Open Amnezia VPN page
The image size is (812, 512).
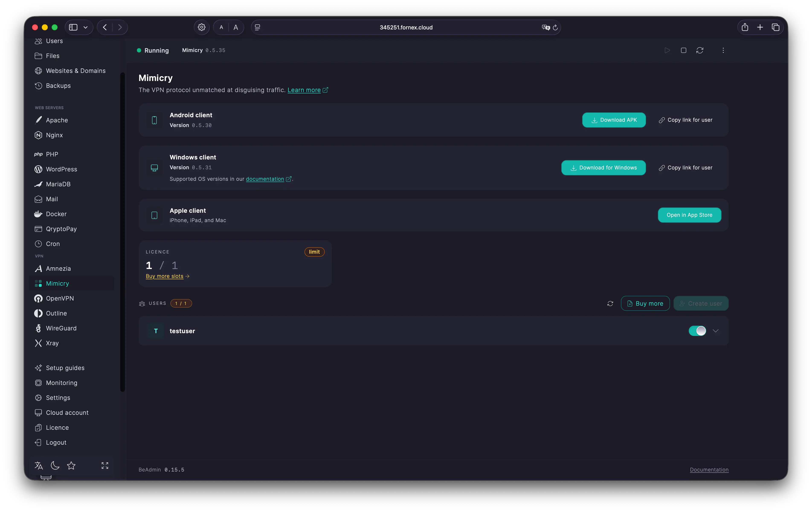tap(58, 269)
